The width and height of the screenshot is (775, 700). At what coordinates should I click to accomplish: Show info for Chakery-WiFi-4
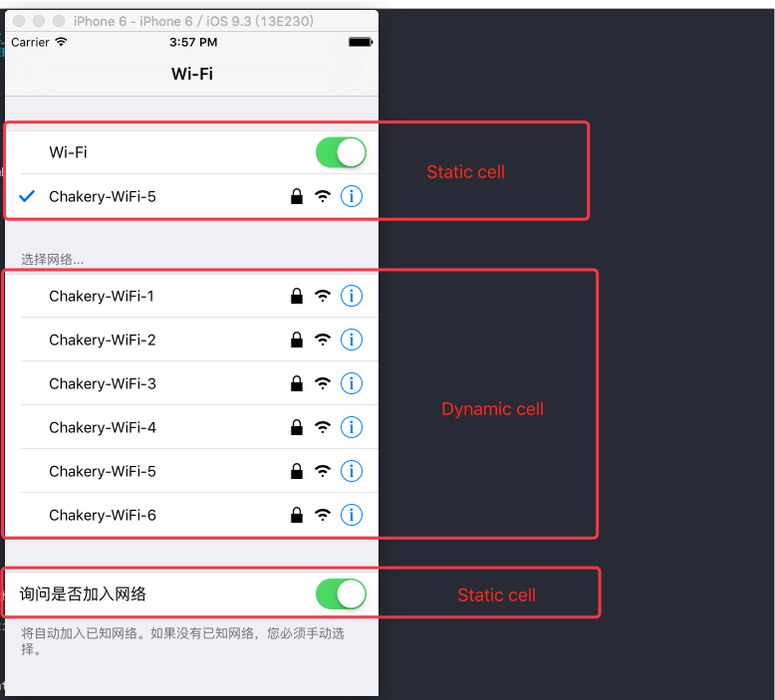[x=352, y=427]
